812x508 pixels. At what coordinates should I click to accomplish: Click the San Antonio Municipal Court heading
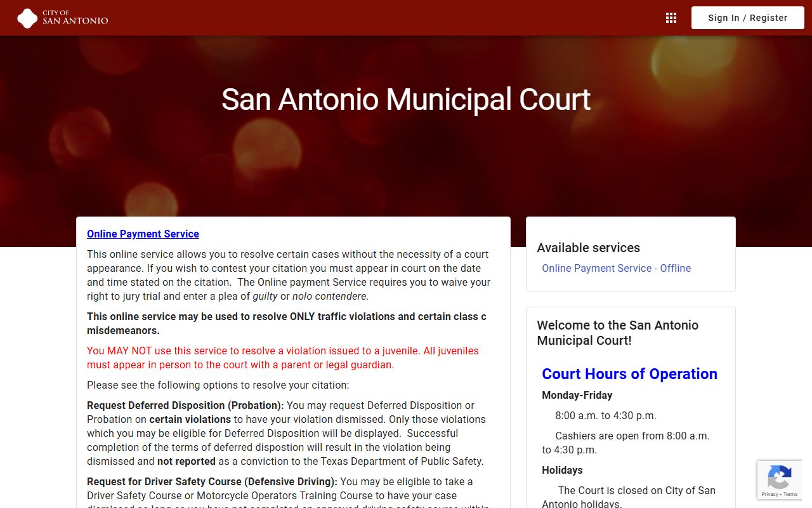pyautogui.click(x=406, y=100)
